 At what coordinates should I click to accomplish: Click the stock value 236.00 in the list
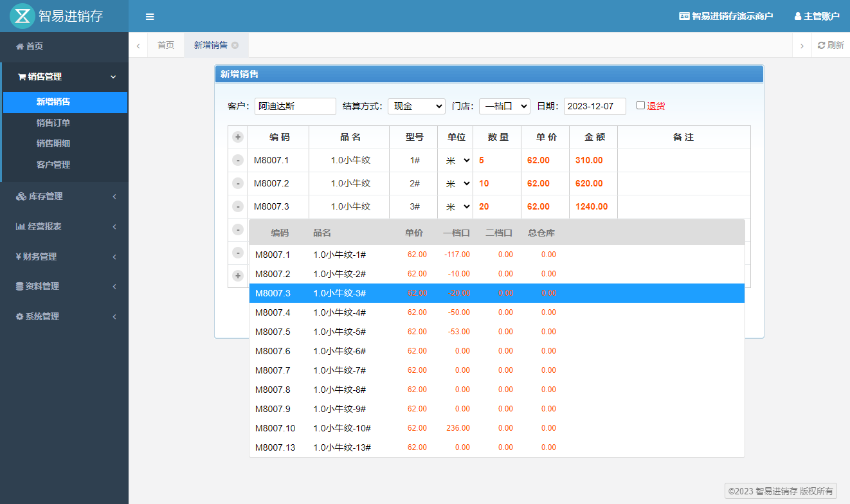pyautogui.click(x=458, y=428)
